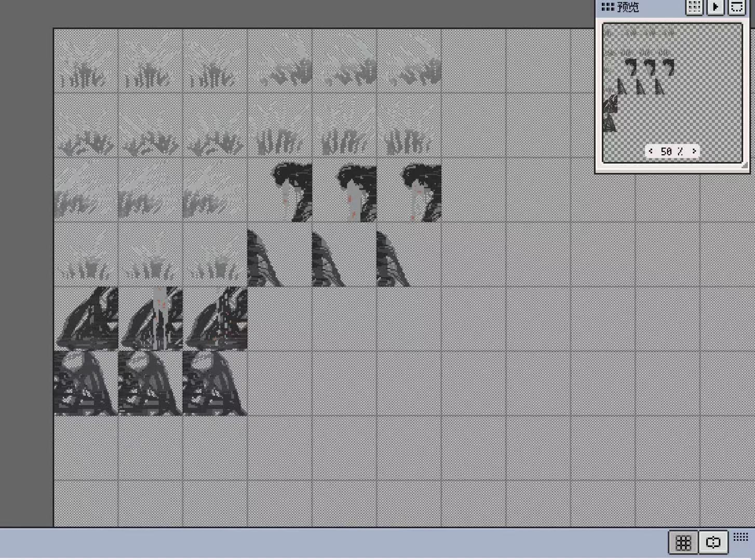The height and width of the screenshot is (560, 755).
Task: Click the 预览 preview window title
Action: [x=628, y=7]
